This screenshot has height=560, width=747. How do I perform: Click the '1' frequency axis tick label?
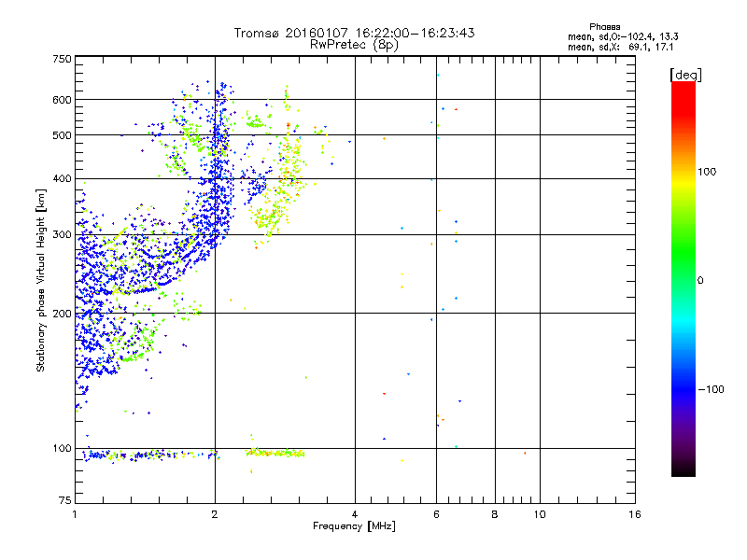click(x=75, y=514)
